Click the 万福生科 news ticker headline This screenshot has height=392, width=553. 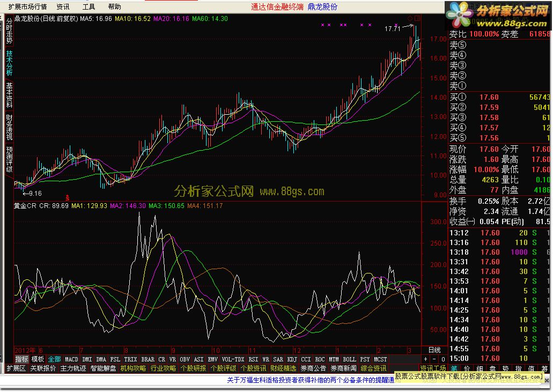coord(311,380)
